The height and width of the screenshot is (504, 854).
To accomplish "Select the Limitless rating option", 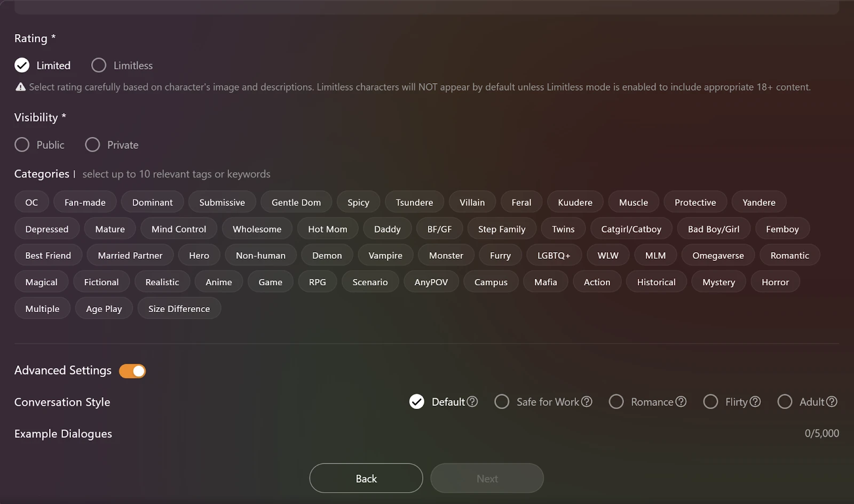I will (x=99, y=65).
